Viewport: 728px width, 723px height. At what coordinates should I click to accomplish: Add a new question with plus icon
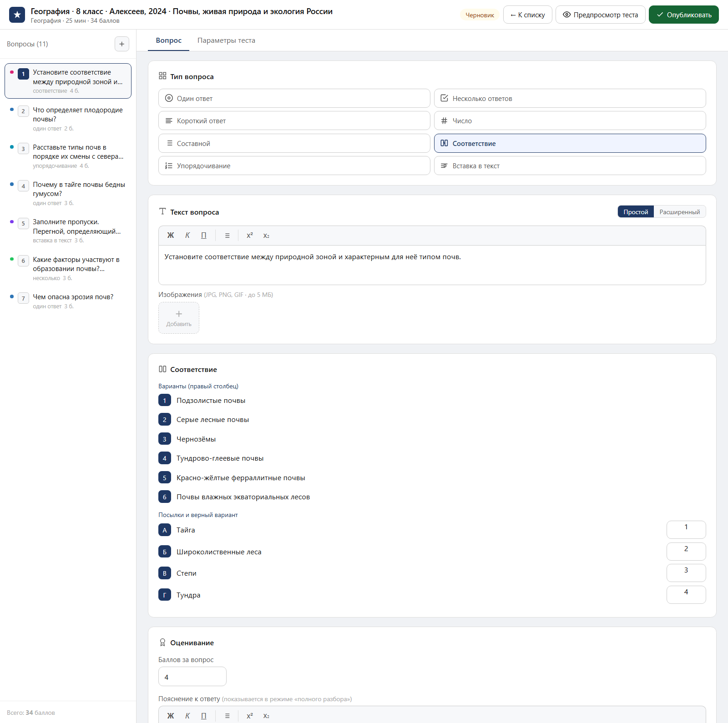coord(121,44)
